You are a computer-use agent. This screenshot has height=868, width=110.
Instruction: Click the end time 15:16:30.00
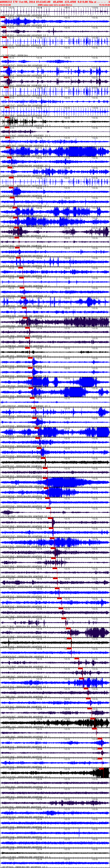pos(104,5)
